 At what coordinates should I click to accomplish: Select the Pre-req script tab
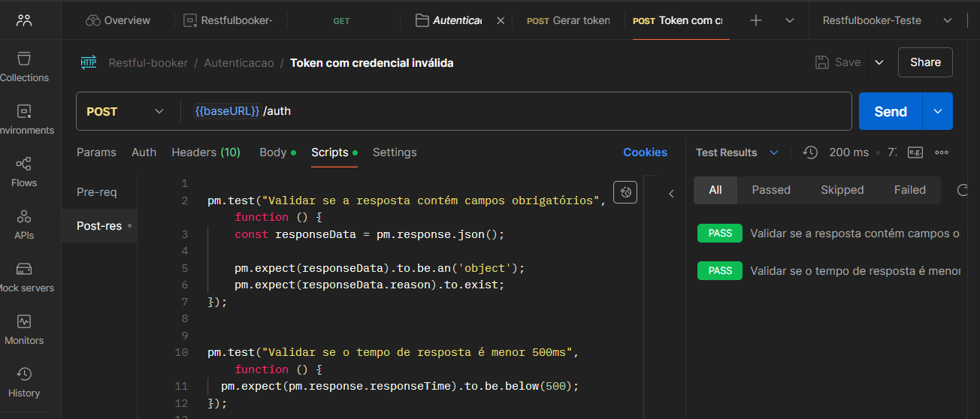pos(97,192)
